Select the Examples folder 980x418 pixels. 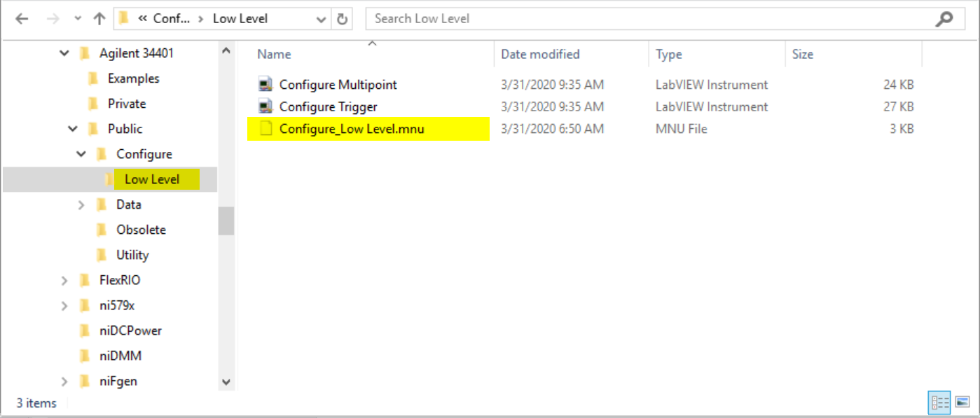(x=133, y=78)
